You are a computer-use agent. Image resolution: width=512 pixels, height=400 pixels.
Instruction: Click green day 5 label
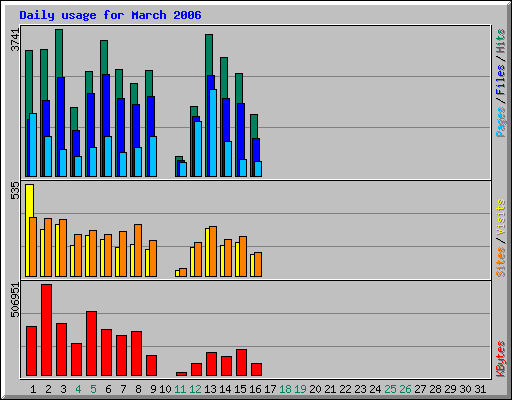pyautogui.click(x=93, y=389)
